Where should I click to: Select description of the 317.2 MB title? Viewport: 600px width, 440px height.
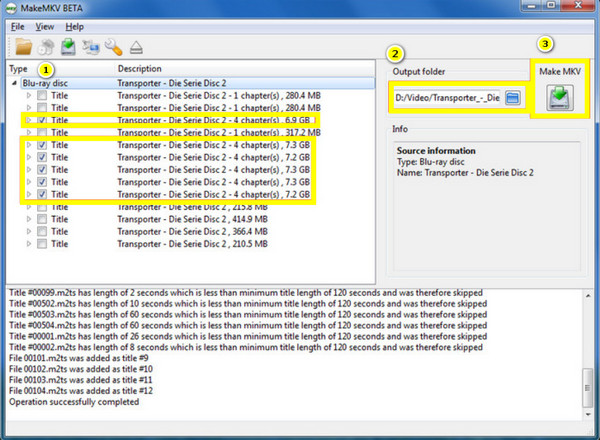(219, 132)
